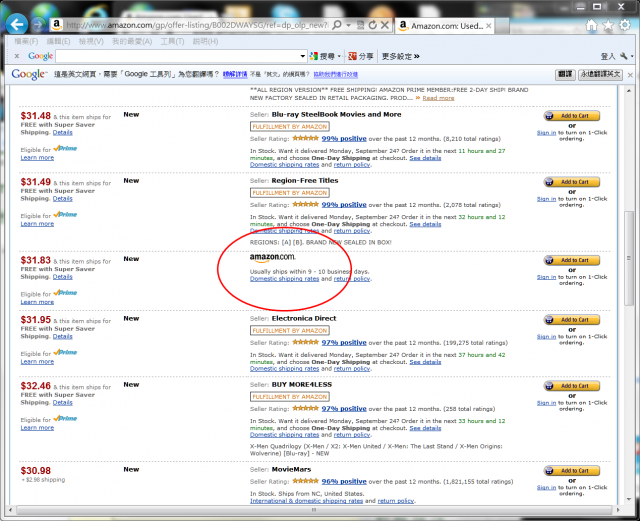Click inside the Google Toolbar search field
Viewport: 640px width, 521px height.
[178, 56]
